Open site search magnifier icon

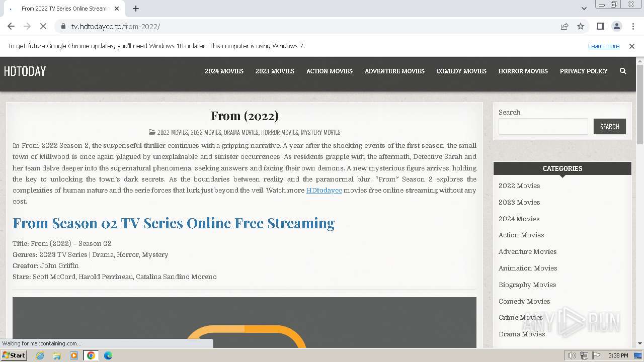pyautogui.click(x=623, y=71)
